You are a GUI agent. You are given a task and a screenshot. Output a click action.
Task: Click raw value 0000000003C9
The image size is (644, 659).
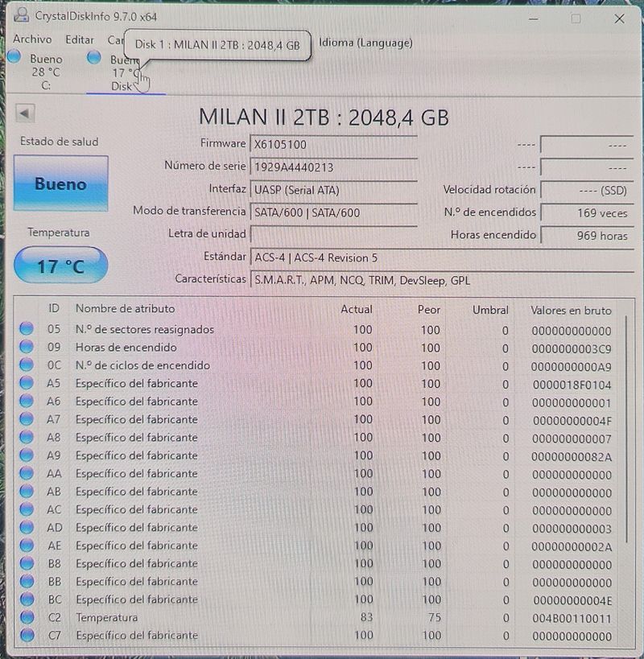point(572,349)
